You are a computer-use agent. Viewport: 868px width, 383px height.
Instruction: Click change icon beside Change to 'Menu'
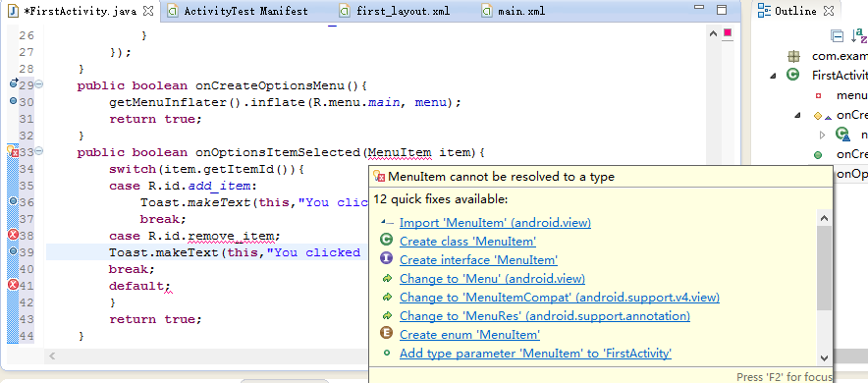[387, 278]
